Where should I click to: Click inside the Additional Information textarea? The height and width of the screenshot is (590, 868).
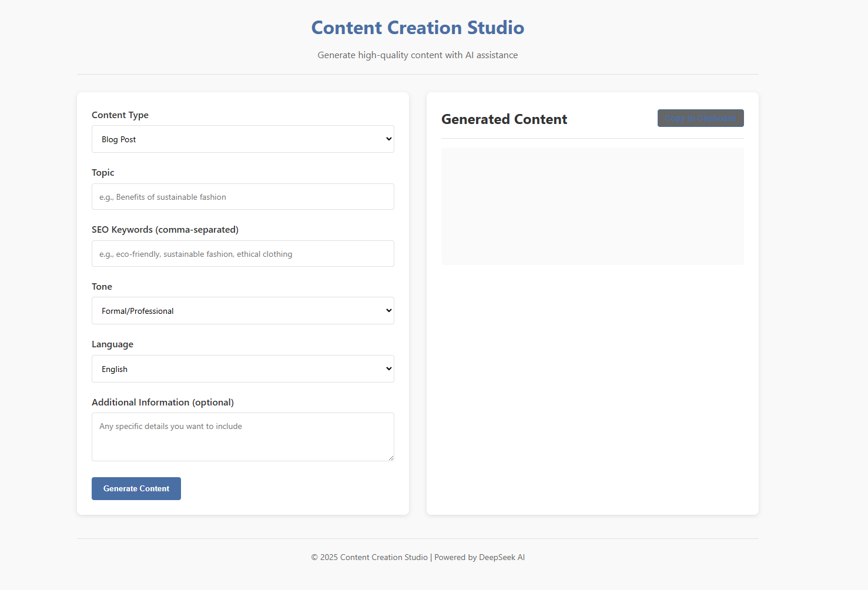coord(242,436)
